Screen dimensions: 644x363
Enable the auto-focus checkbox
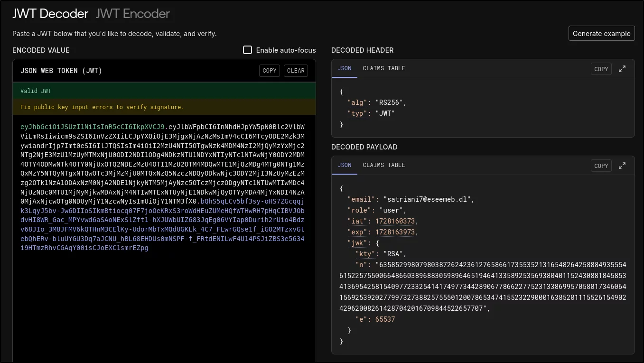(x=247, y=50)
